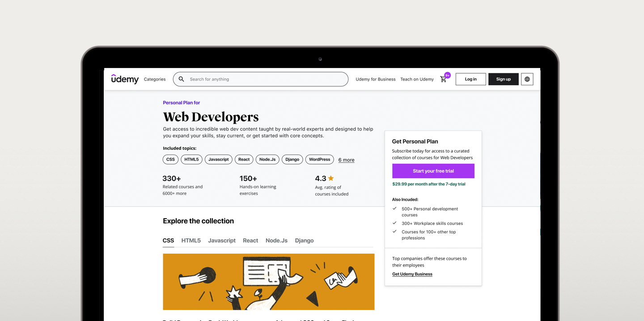Click 'Courses for 100+ other top professions'
This screenshot has height=321, width=644.
point(429,235)
